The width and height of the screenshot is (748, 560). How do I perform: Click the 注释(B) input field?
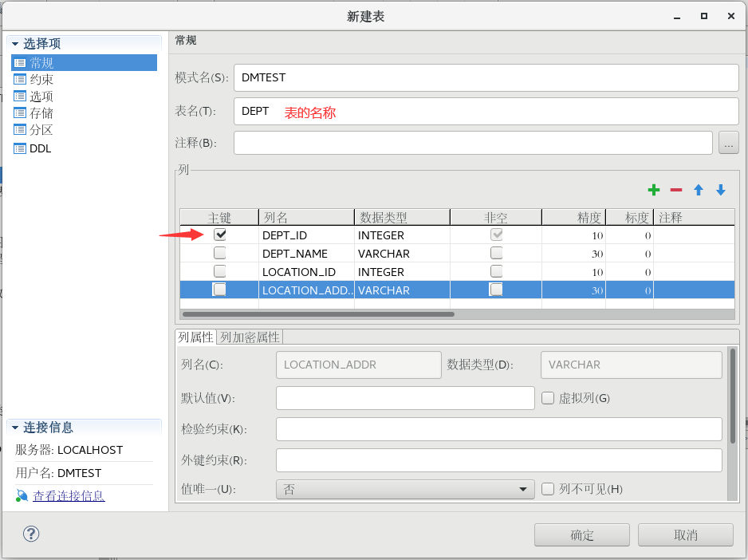tap(473, 143)
